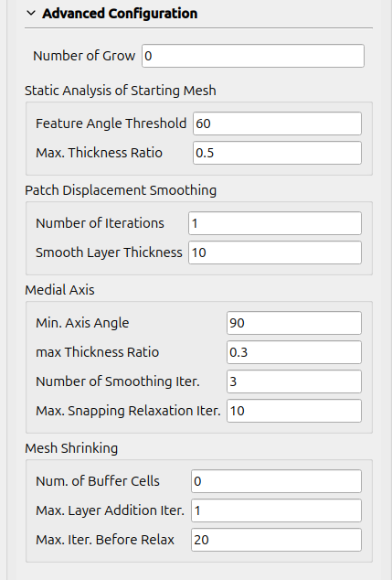Focus the Feature Angle Threshold field
Image resolution: width=392 pixels, height=580 pixels.
277,124
